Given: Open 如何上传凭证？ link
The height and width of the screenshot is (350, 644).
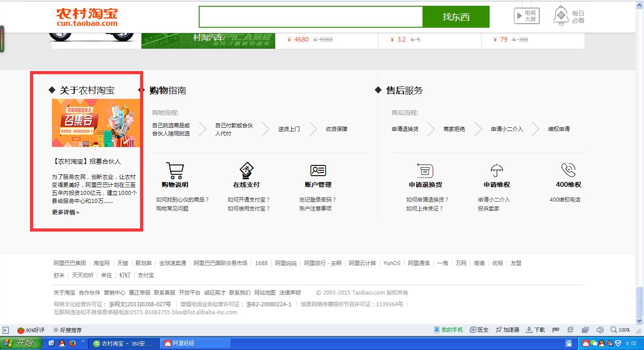Looking at the screenshot, I should tap(425, 209).
